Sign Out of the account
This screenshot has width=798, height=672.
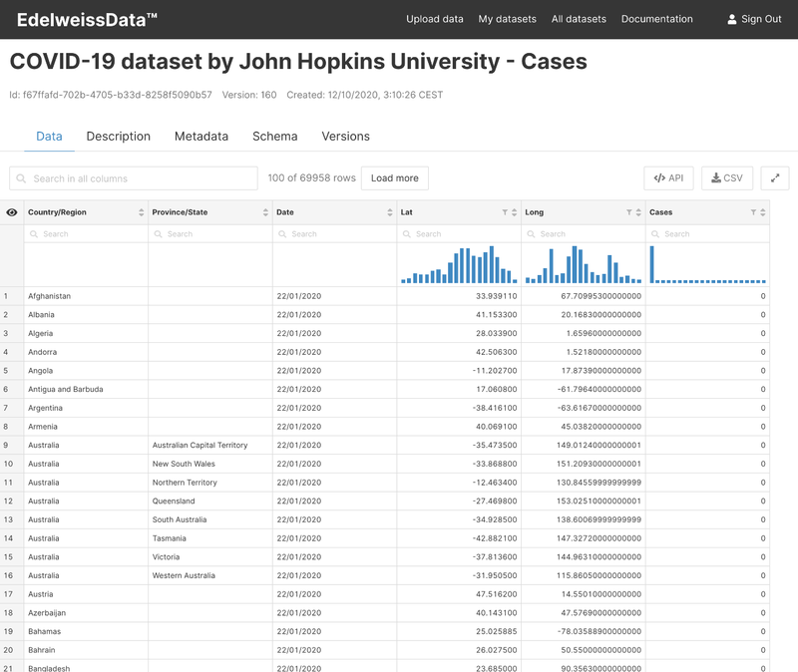tap(760, 19)
